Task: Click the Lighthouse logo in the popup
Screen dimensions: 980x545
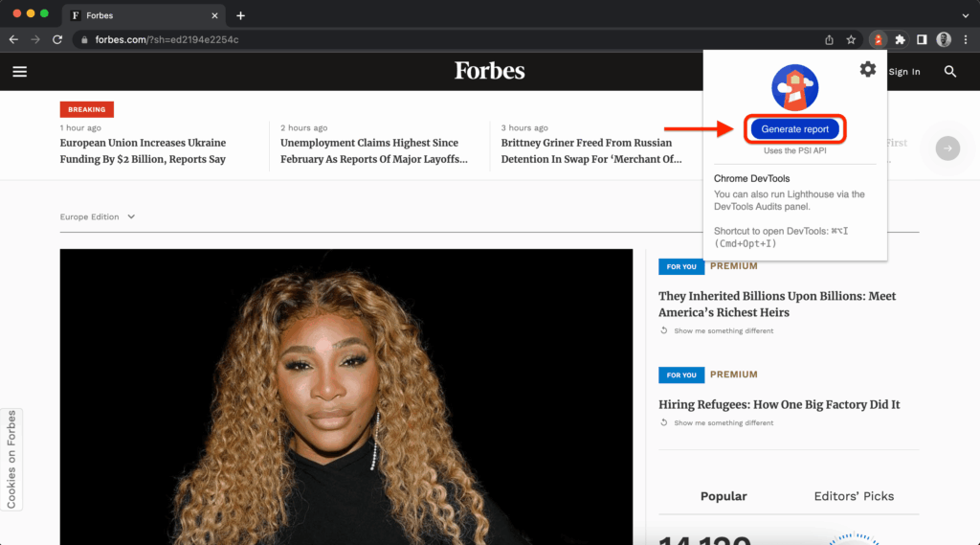Action: pos(794,87)
